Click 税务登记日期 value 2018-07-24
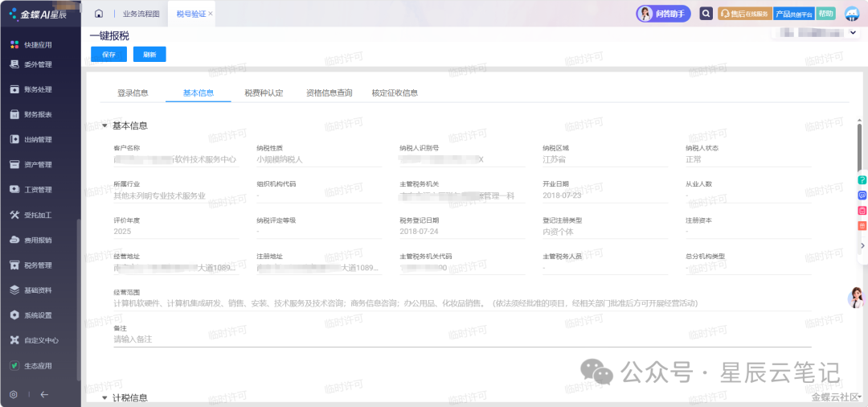Viewport: 868px width, 407px height. [x=419, y=232]
